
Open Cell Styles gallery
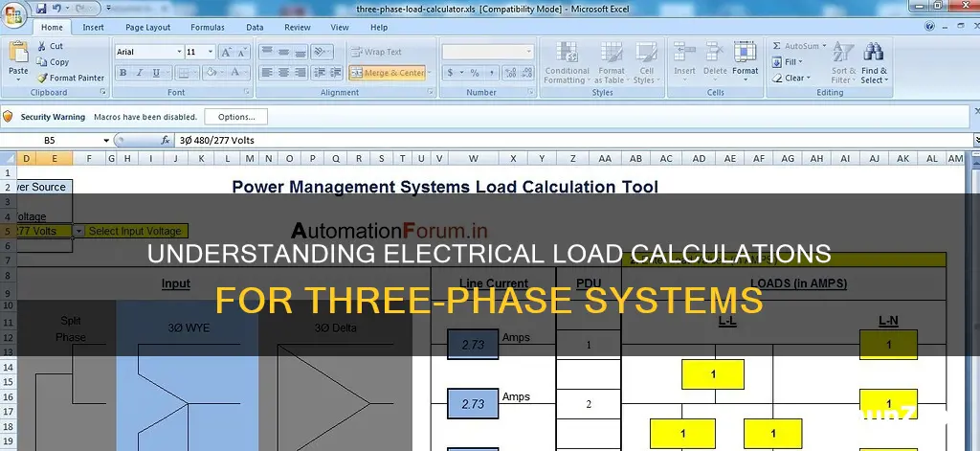[646, 62]
